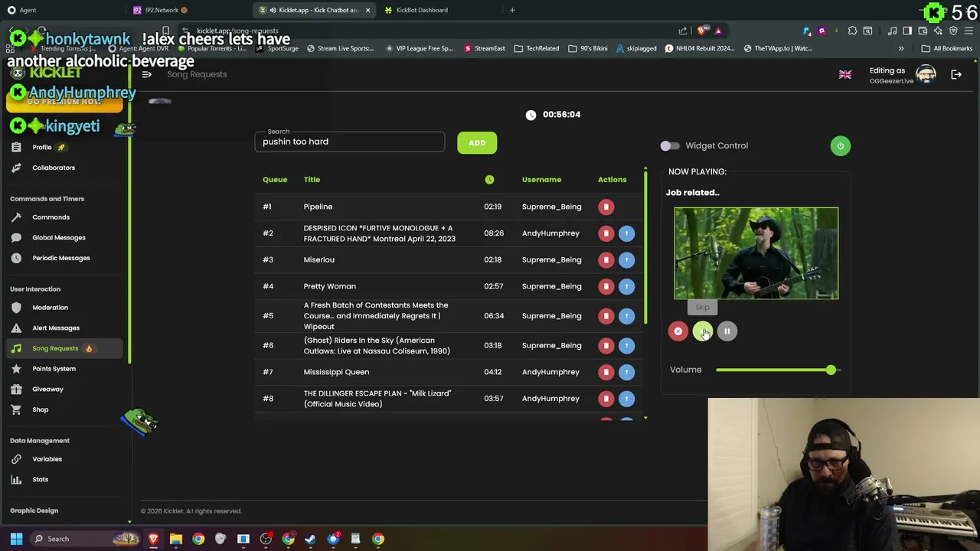Screen dimensions: 980x551
Task: Open Shop page
Action: click(40, 409)
